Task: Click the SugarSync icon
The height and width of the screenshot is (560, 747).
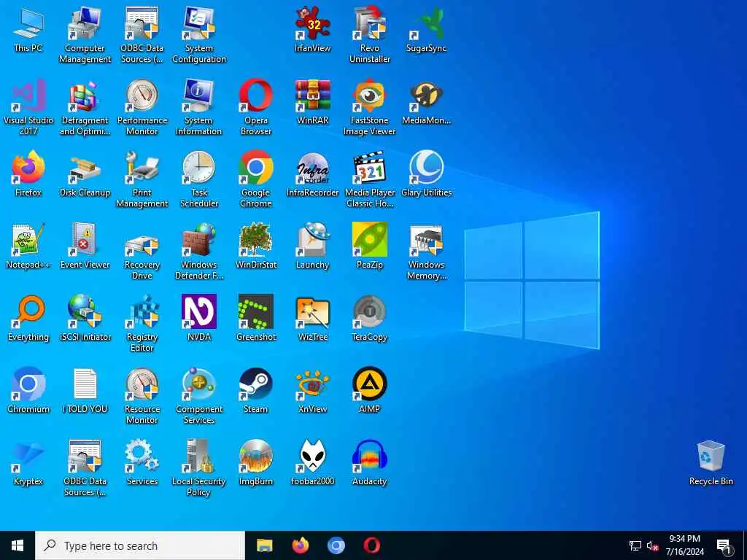Action: [426, 28]
